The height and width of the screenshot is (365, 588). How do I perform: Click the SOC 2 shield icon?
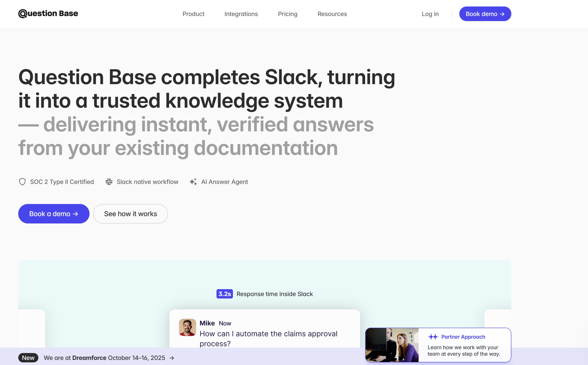pyautogui.click(x=22, y=182)
